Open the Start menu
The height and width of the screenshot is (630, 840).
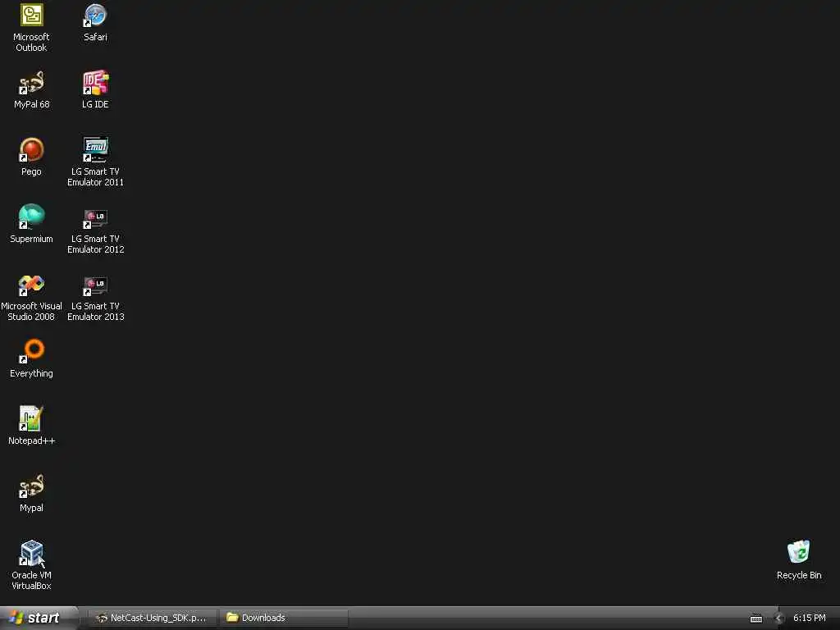(39, 618)
